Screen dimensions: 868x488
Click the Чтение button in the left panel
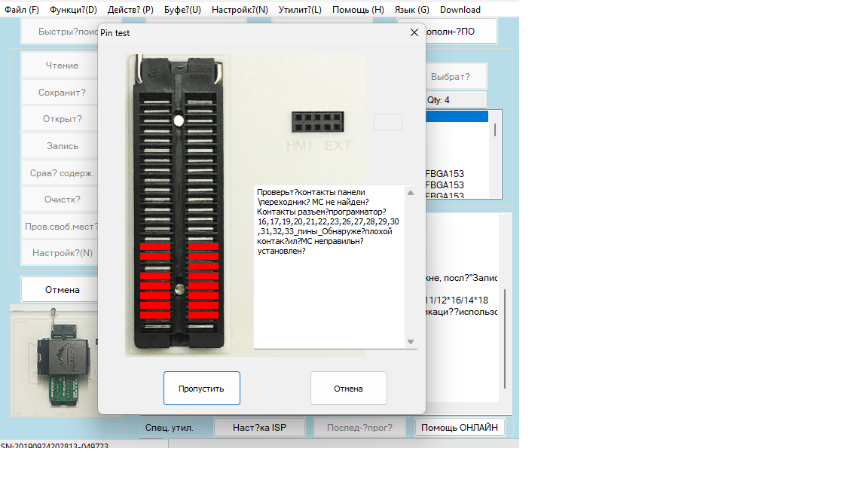click(62, 66)
